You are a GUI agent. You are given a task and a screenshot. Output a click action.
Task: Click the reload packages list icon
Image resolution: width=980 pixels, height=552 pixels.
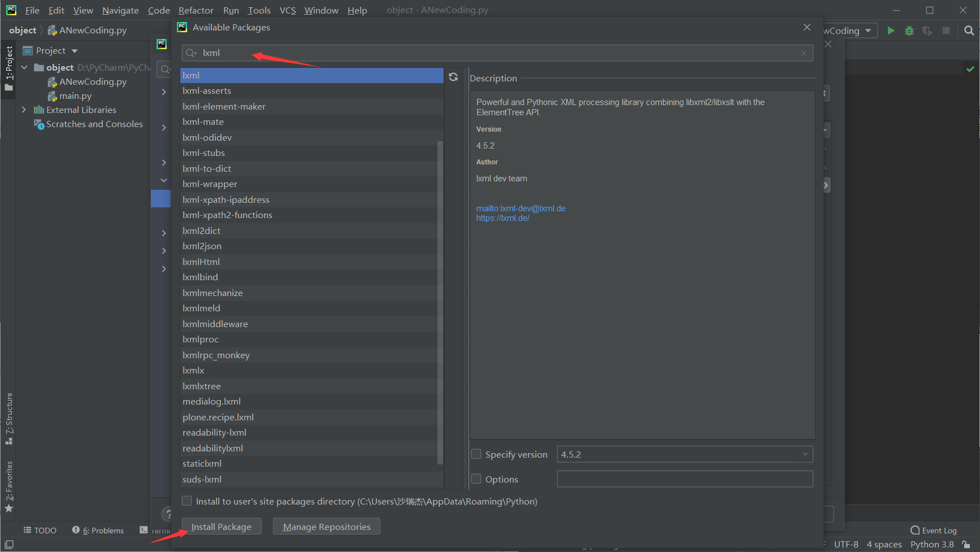453,77
